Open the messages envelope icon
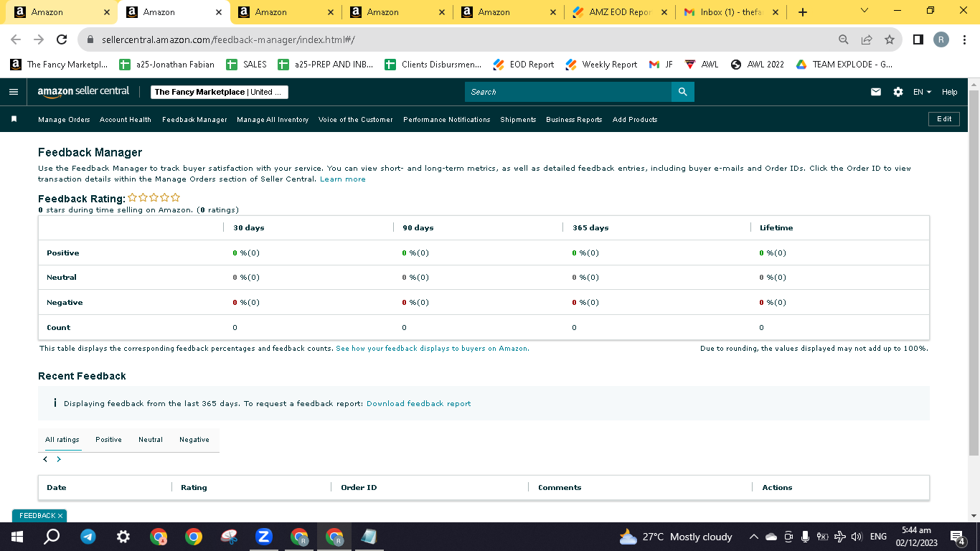This screenshot has width=980, height=551. click(x=876, y=92)
